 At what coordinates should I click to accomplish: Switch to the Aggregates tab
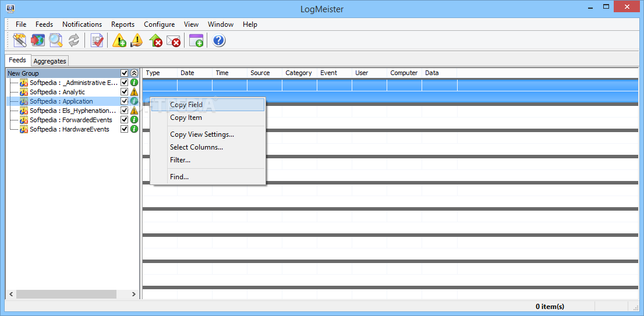click(49, 61)
